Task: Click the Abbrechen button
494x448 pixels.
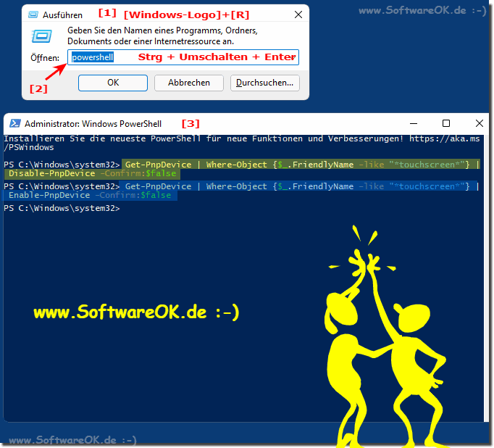Action: pyautogui.click(x=189, y=83)
